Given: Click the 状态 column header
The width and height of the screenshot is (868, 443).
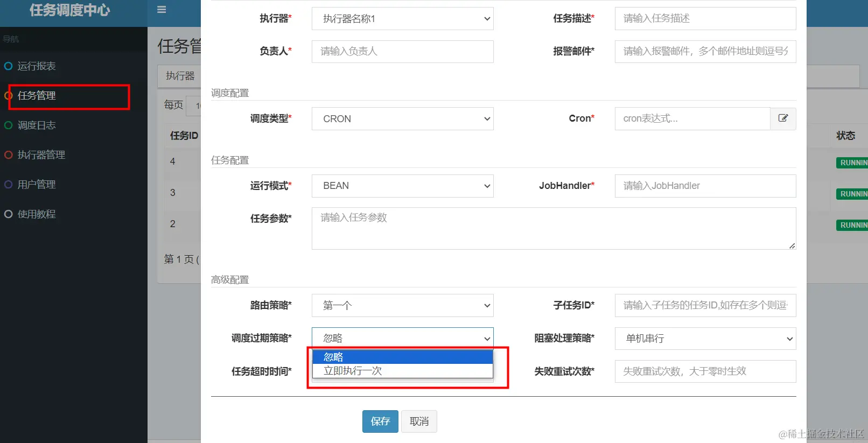Looking at the screenshot, I should pos(845,136).
